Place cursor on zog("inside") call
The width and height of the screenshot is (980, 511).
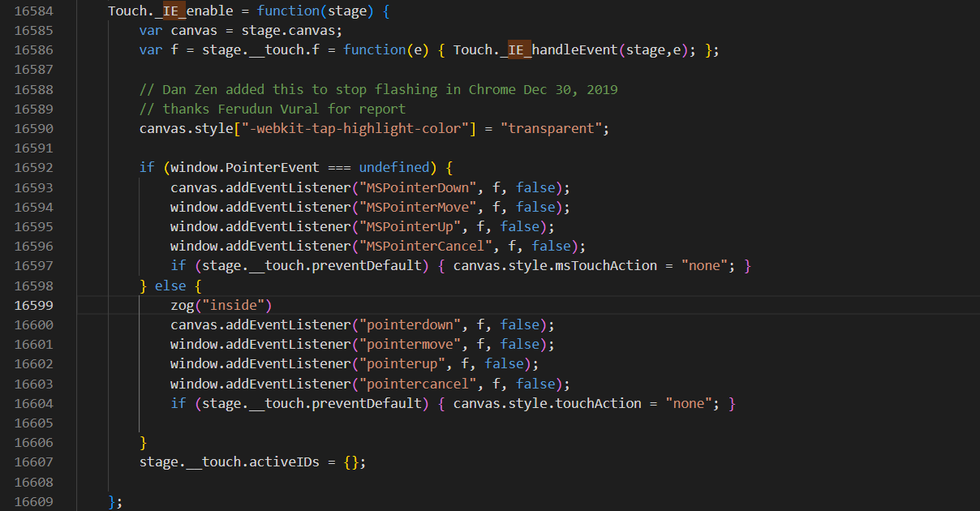(x=220, y=306)
